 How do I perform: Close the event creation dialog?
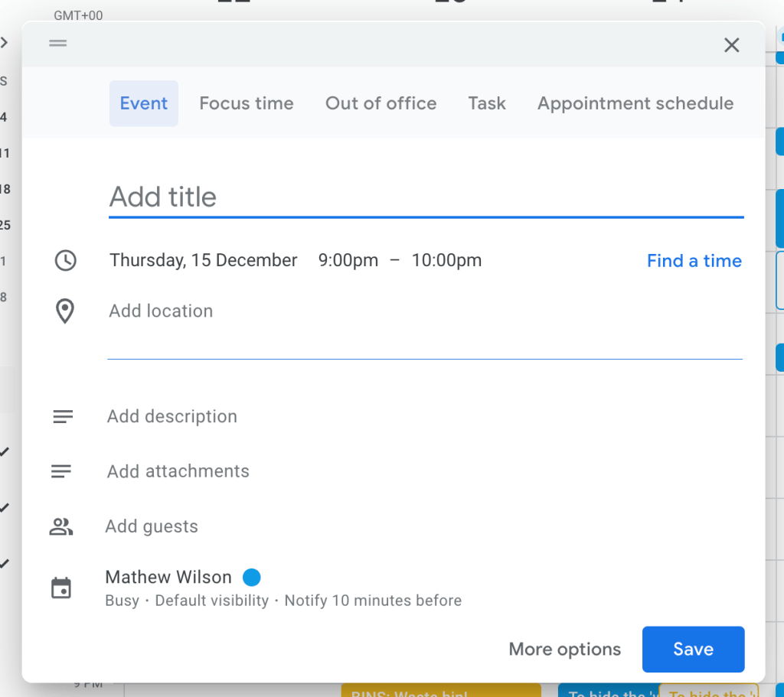tap(731, 45)
